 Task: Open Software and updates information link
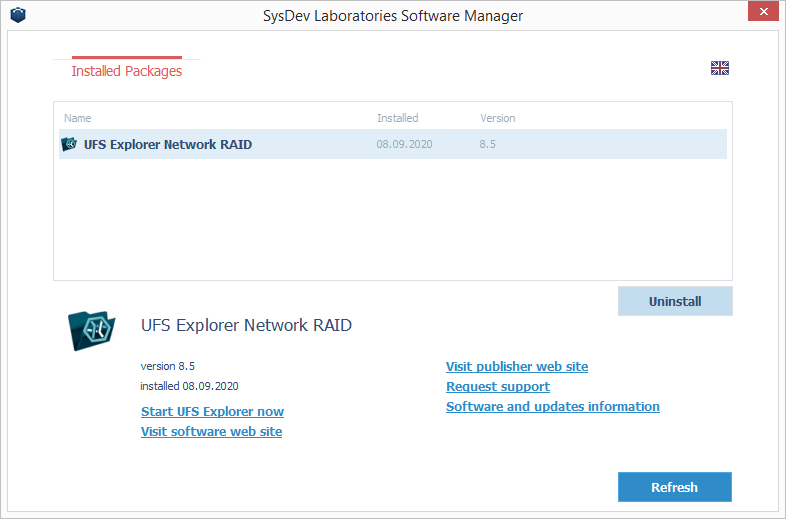pos(553,407)
